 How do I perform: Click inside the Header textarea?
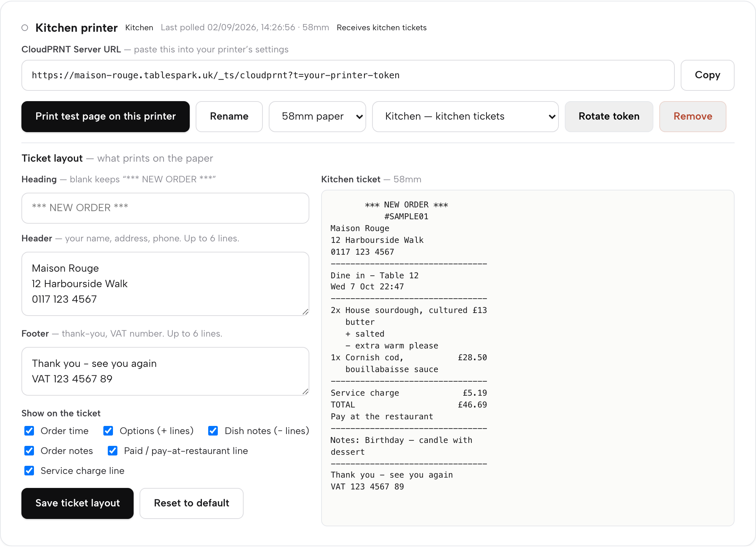click(x=165, y=284)
